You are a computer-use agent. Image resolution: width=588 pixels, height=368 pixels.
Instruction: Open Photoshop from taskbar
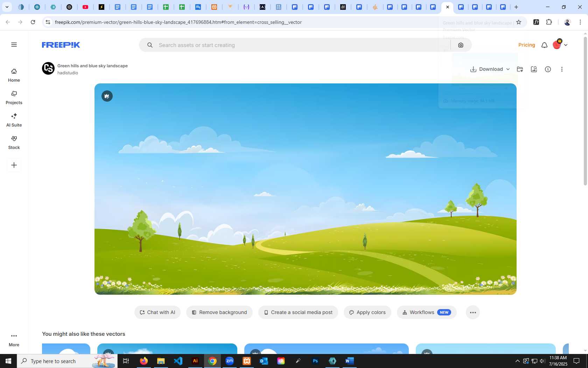point(315,361)
